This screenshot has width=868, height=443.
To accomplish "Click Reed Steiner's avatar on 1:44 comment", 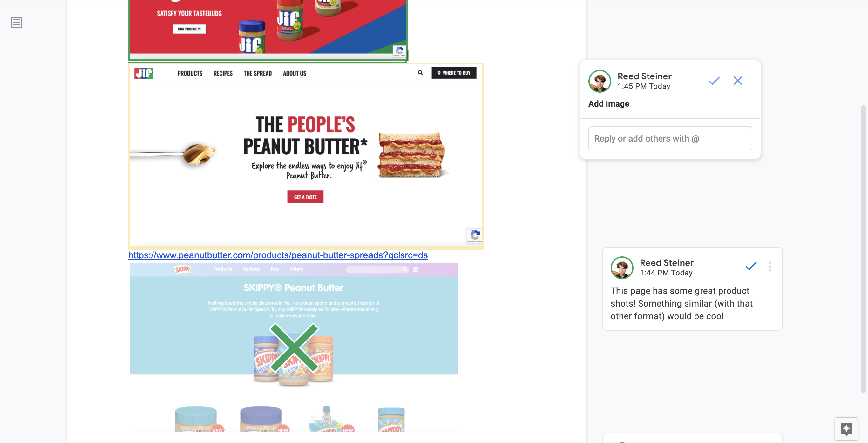I will [622, 268].
